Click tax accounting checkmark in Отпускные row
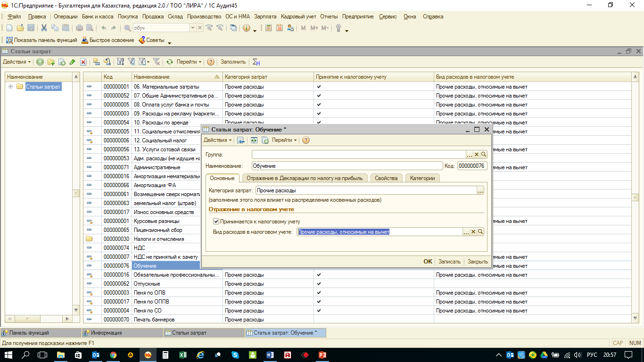This screenshot has height=362, width=644. [x=319, y=284]
